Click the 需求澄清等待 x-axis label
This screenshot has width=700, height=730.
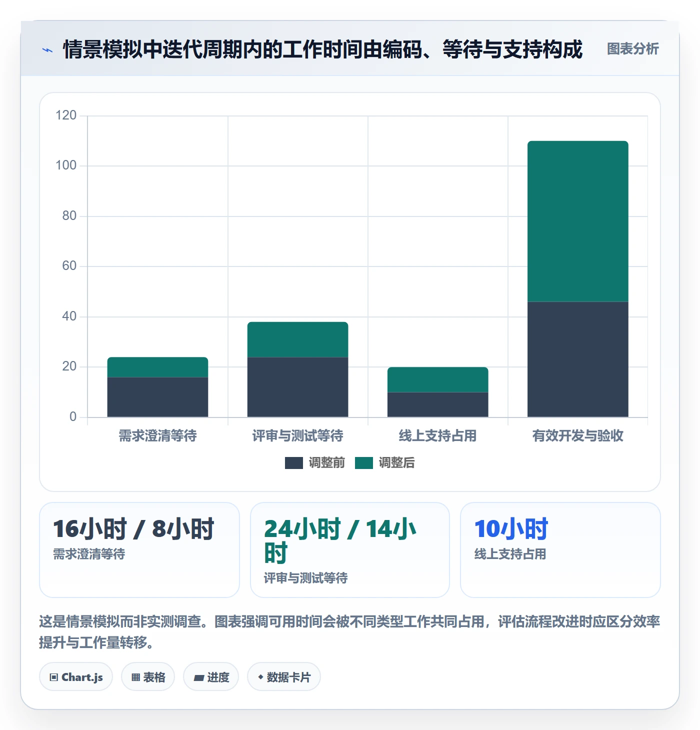coord(158,436)
